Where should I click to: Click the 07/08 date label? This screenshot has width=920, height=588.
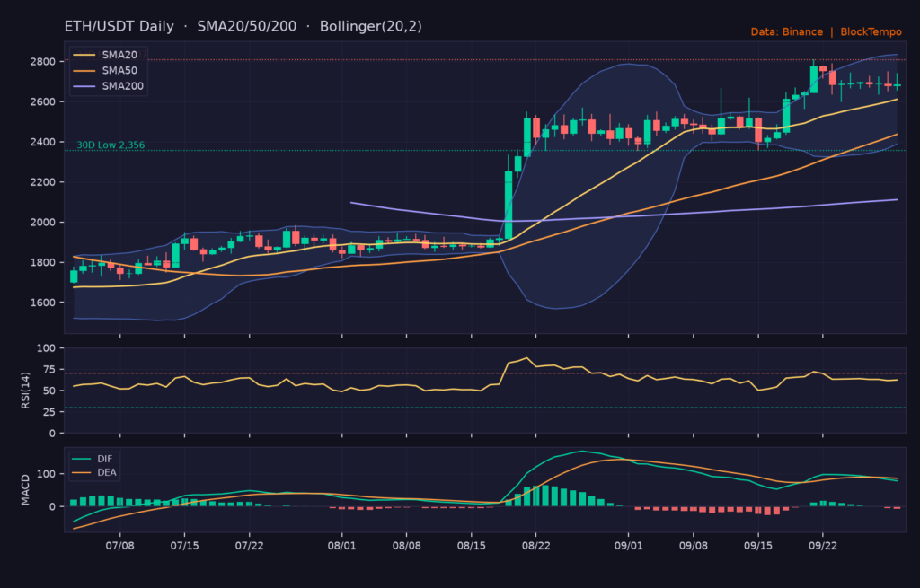[x=119, y=546]
